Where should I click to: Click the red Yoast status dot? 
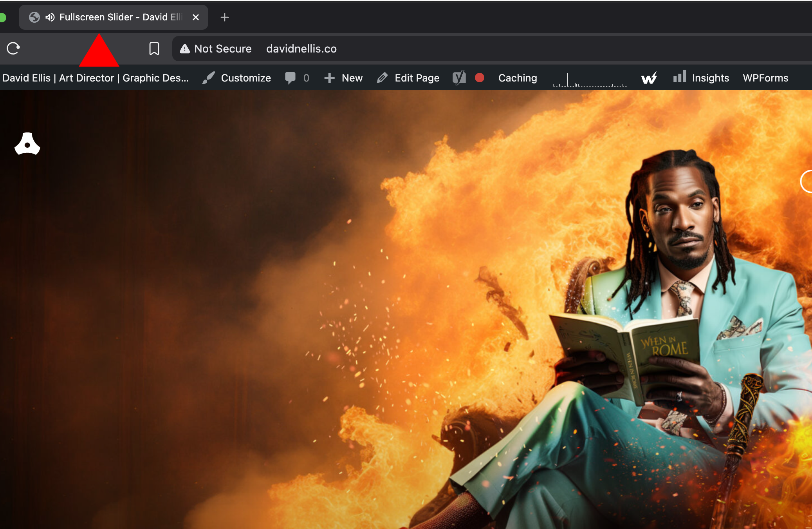(479, 78)
